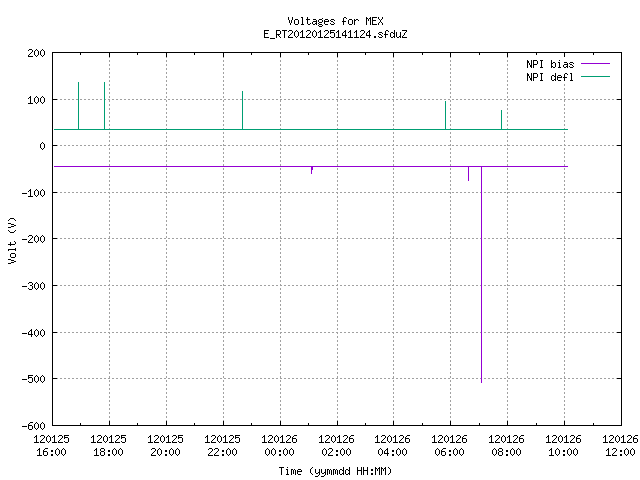Click the y-axis tick label 0
Screen dimensions: 640x480
click(x=42, y=146)
